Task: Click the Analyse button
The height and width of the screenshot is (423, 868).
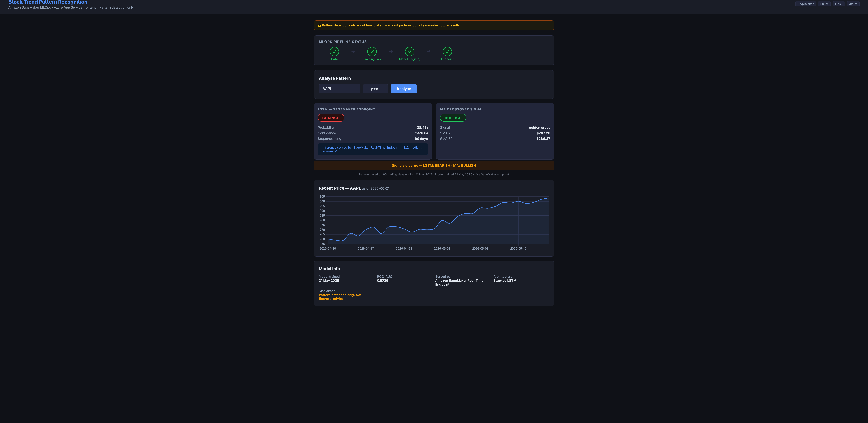Action: 404,89
